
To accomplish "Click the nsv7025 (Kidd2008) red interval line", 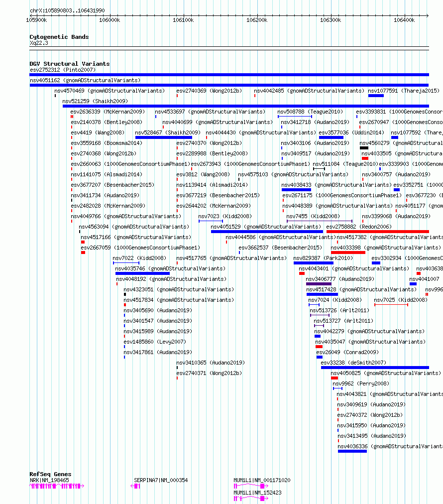I will click(391, 305).
